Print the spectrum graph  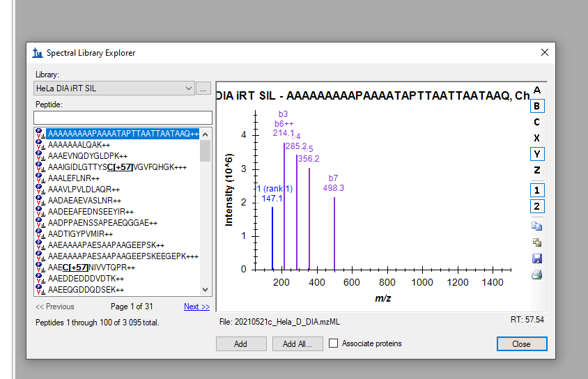click(x=537, y=274)
